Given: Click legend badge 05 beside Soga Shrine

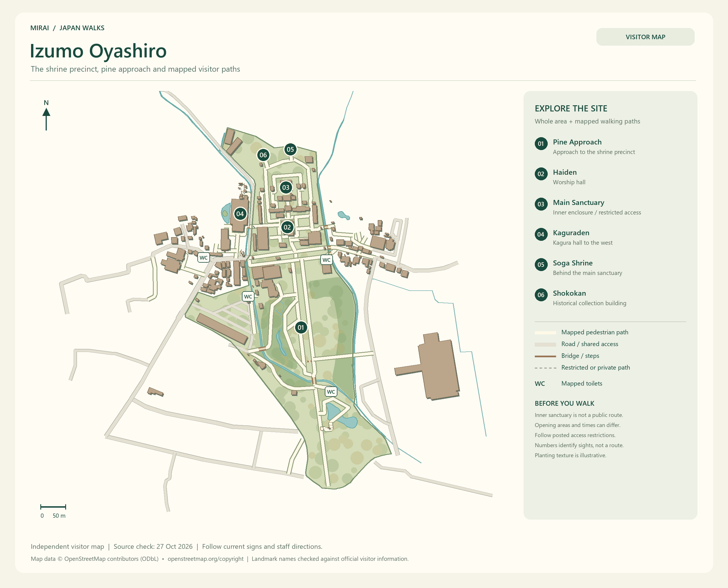Looking at the screenshot, I should pyautogui.click(x=541, y=265).
